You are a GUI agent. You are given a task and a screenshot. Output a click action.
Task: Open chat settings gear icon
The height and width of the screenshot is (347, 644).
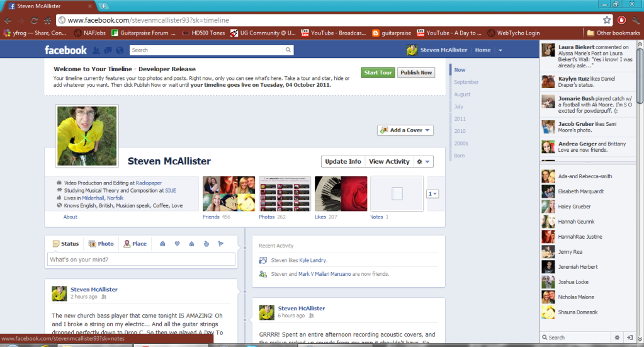[617, 337]
